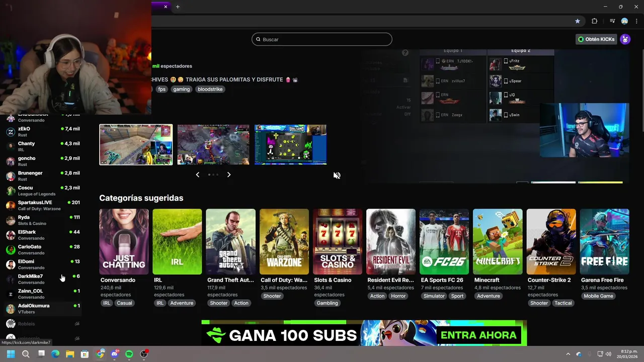Viewport: 644px width, 362px height.
Task: Click the Garena Free Fire title link
Action: (x=602, y=280)
